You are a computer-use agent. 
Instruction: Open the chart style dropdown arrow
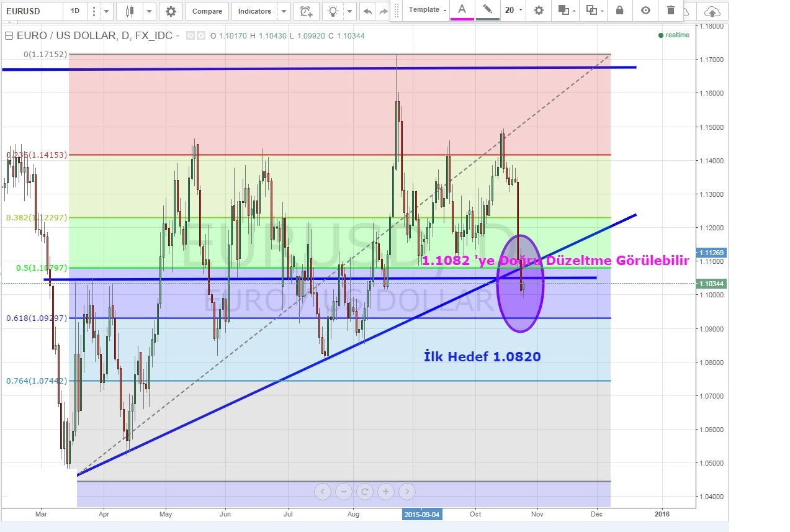(149, 11)
